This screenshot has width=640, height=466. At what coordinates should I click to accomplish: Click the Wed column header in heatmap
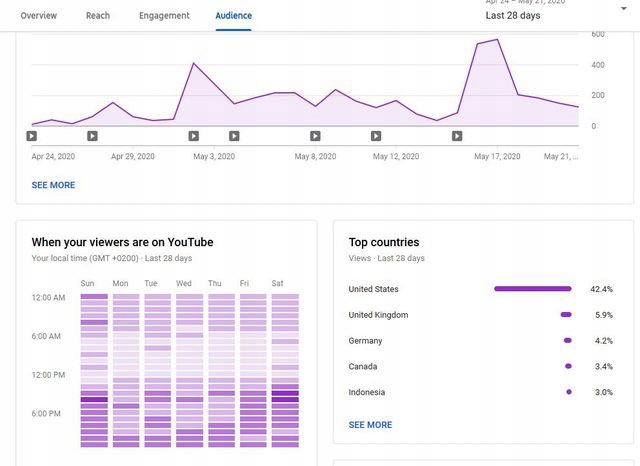(184, 283)
